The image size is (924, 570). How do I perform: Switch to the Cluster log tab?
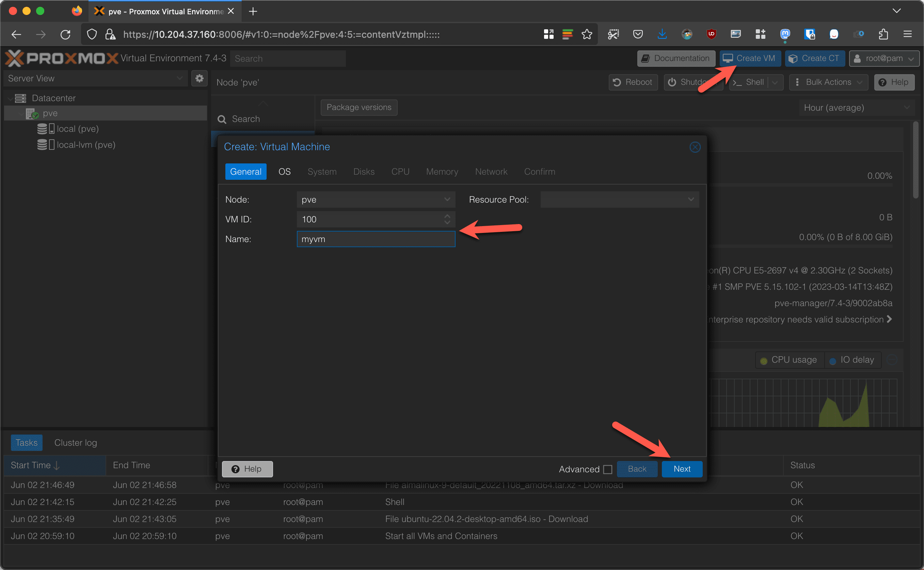75,443
